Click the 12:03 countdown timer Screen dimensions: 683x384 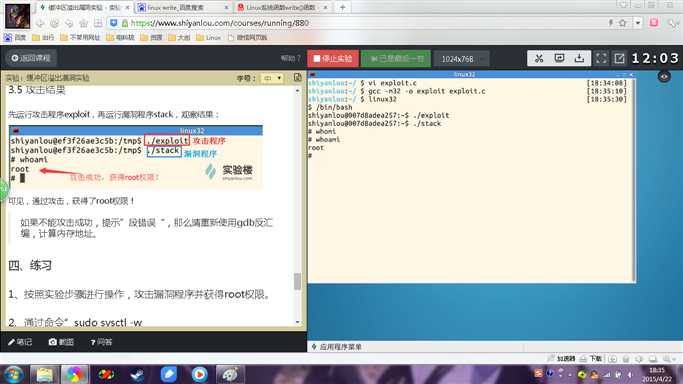pyautogui.click(x=655, y=58)
